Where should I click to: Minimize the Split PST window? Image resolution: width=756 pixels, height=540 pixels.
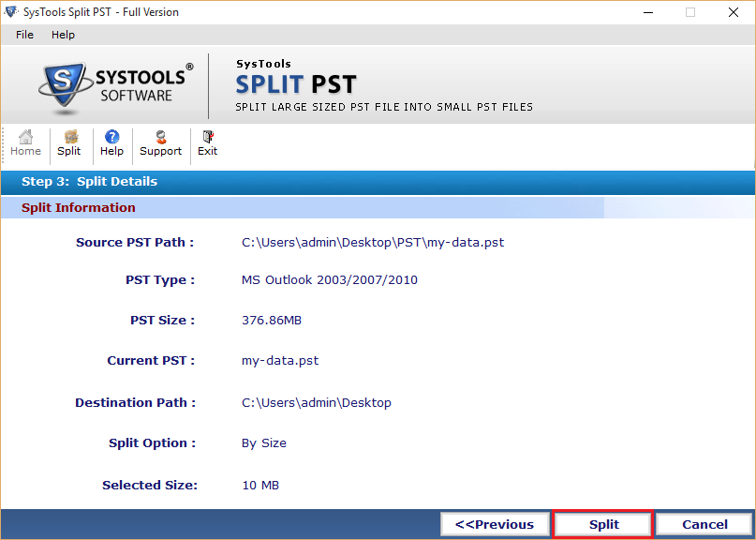pos(648,12)
